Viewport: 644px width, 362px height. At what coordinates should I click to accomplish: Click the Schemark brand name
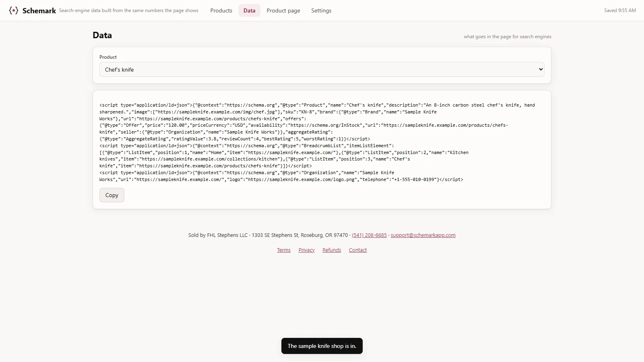click(x=39, y=11)
